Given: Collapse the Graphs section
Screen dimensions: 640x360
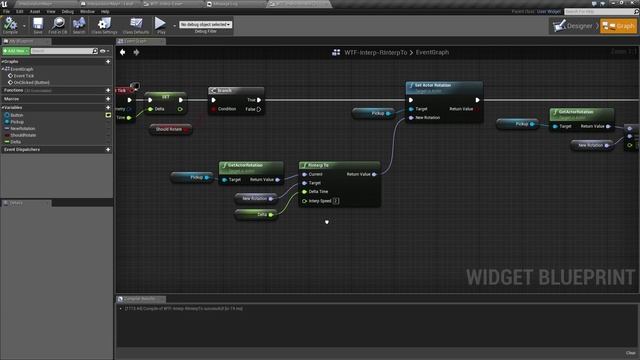Looking at the screenshot, I should [x=3, y=62].
